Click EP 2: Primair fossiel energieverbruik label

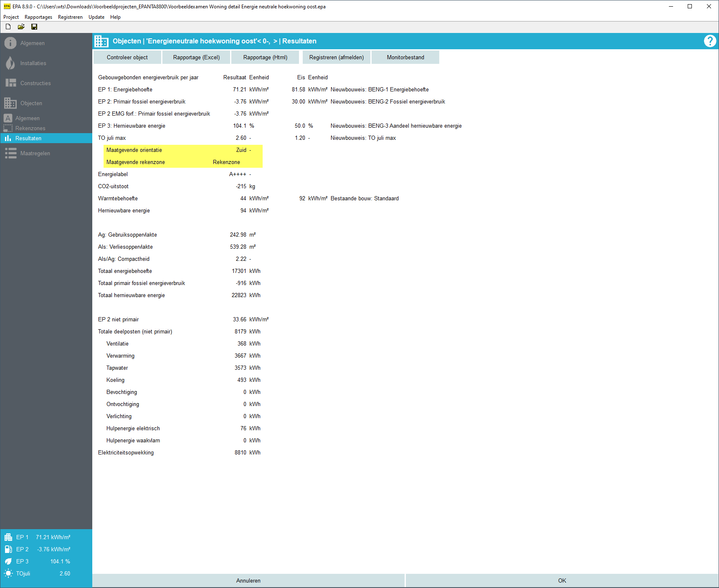pyautogui.click(x=142, y=101)
